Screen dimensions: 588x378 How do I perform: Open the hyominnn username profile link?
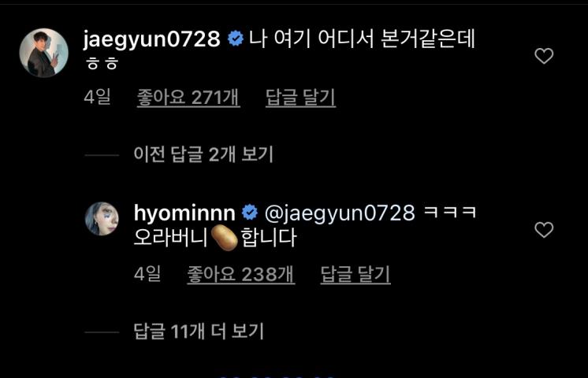pos(184,213)
